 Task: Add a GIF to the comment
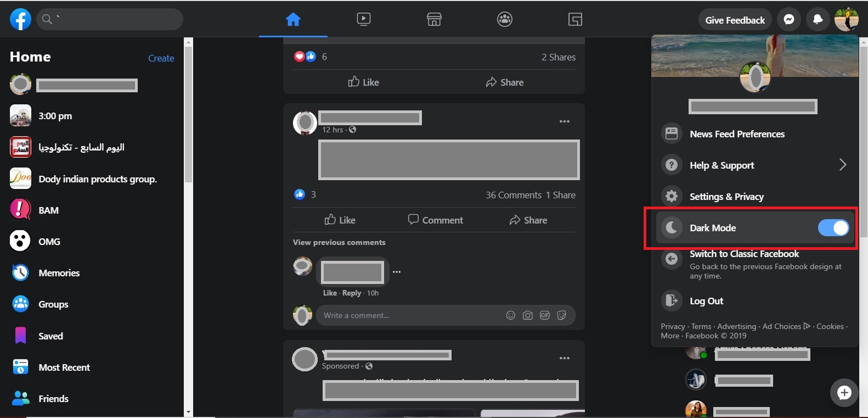click(x=545, y=315)
